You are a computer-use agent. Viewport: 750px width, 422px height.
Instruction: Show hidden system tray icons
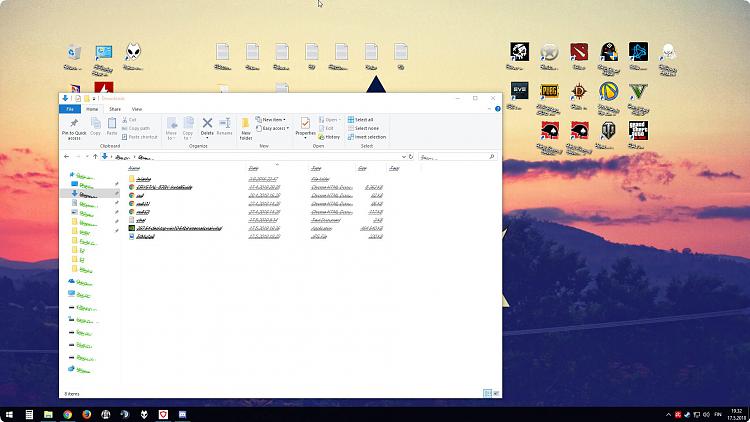[669, 414]
